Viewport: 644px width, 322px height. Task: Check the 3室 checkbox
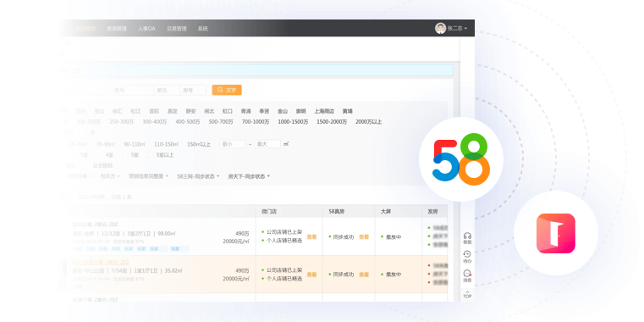[74, 155]
